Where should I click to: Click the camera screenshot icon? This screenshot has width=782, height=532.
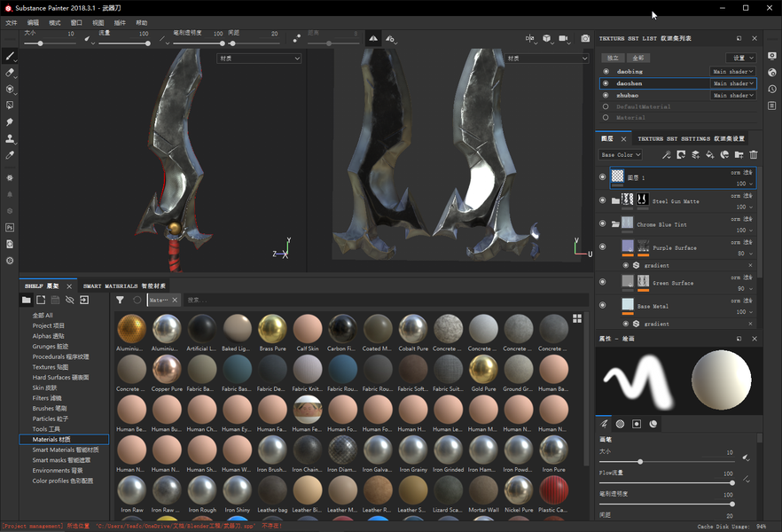point(585,38)
